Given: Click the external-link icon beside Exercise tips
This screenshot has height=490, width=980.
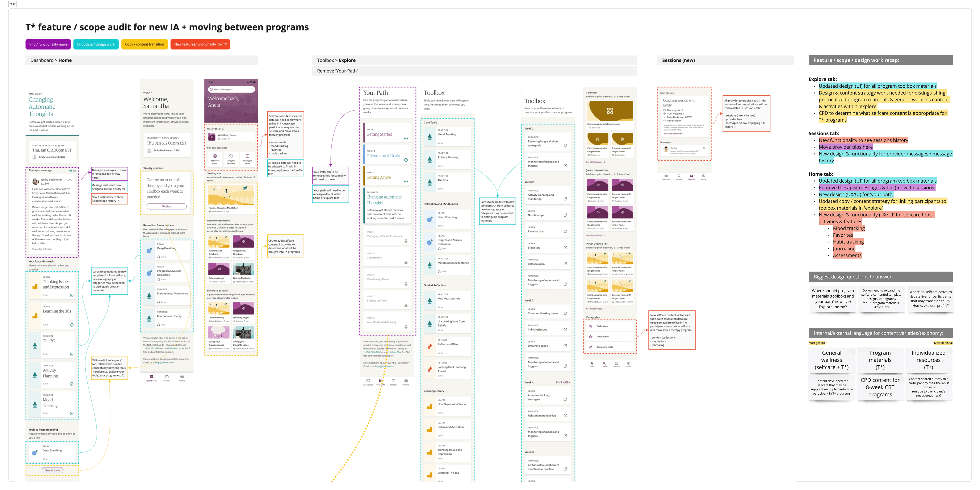Looking at the screenshot, I should [565, 232].
